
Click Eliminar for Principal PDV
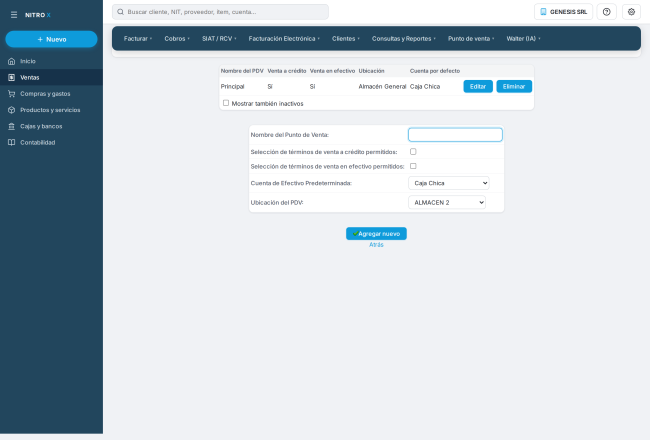(514, 86)
